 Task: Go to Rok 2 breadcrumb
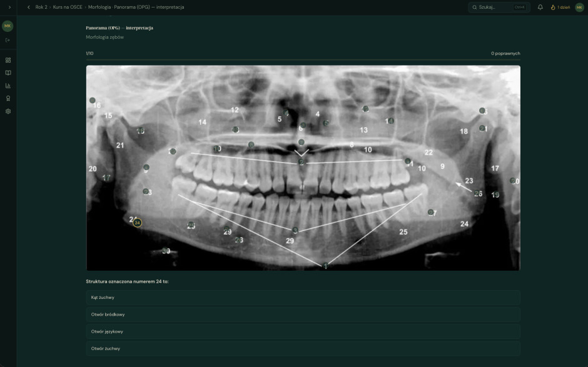(41, 7)
